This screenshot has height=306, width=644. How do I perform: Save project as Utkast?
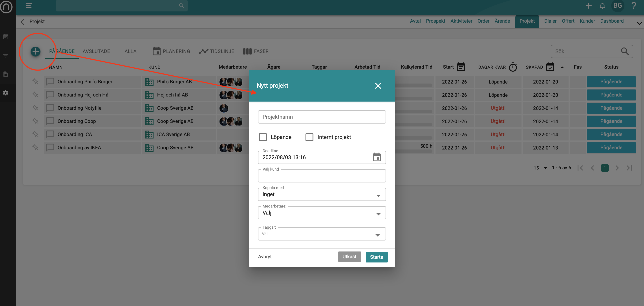click(349, 257)
